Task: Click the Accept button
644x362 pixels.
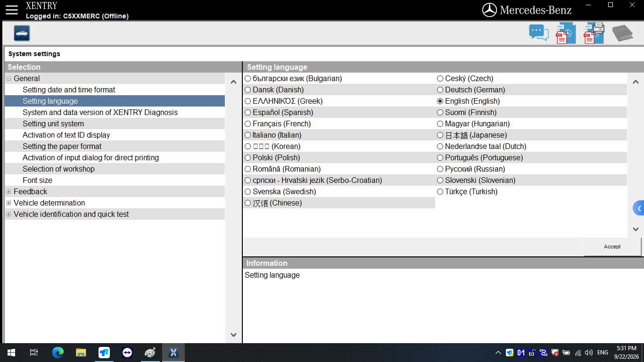Action: coord(612,247)
